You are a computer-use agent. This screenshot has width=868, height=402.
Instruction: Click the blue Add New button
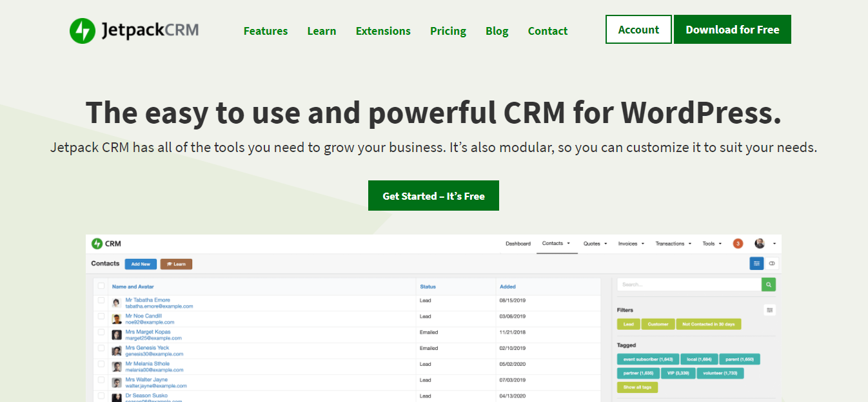[x=141, y=263]
